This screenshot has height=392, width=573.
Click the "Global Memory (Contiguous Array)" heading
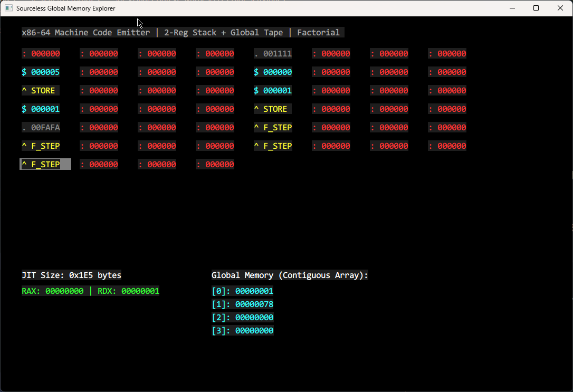point(290,275)
